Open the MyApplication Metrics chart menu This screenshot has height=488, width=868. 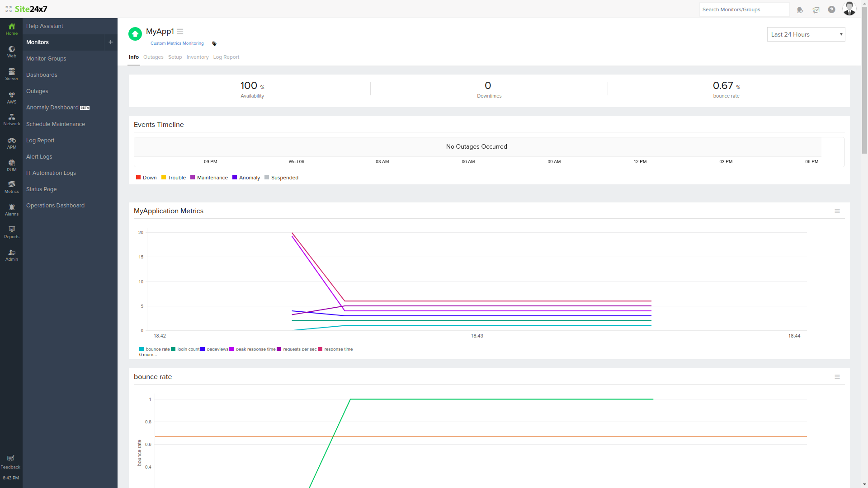point(837,211)
